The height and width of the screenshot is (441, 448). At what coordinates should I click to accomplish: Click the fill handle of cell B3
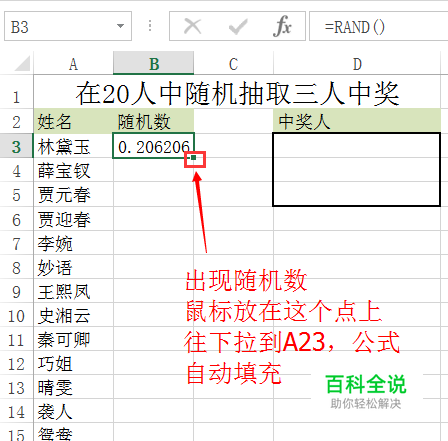click(194, 157)
